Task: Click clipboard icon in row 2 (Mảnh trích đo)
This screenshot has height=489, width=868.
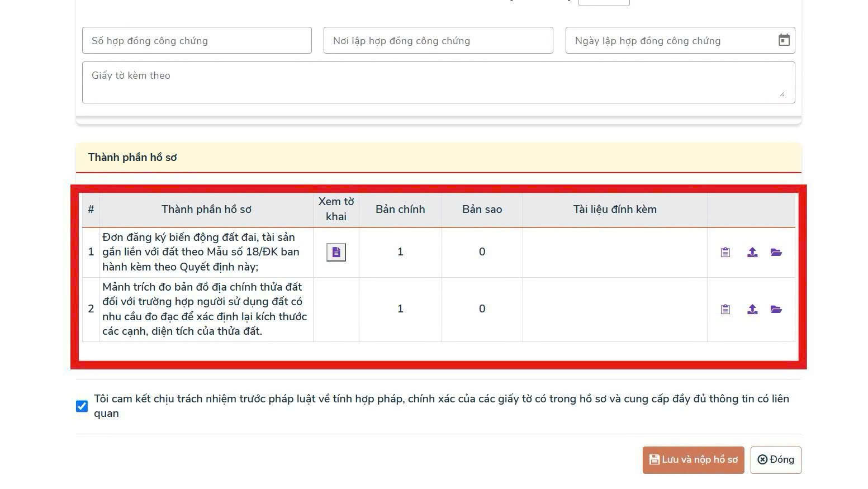Action: [x=725, y=310]
